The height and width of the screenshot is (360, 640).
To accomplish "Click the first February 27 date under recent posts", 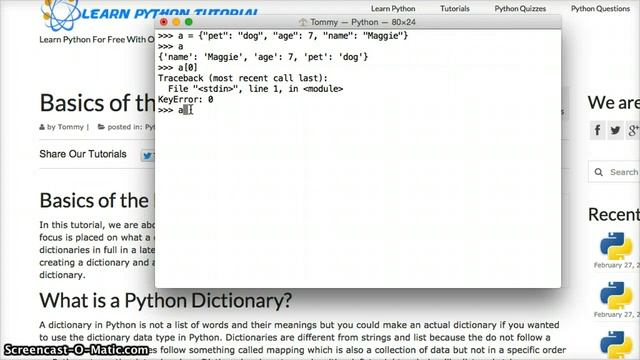I will click(x=617, y=265).
